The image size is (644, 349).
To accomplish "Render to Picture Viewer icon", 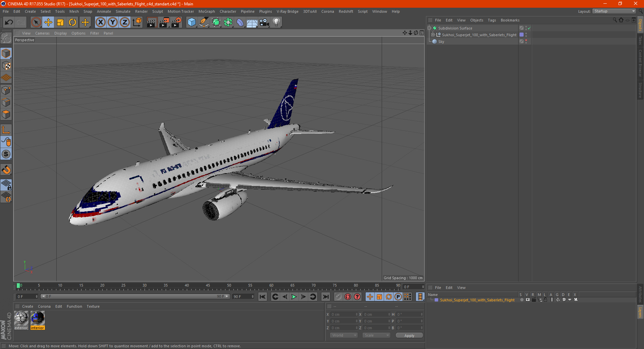I will pos(164,22).
